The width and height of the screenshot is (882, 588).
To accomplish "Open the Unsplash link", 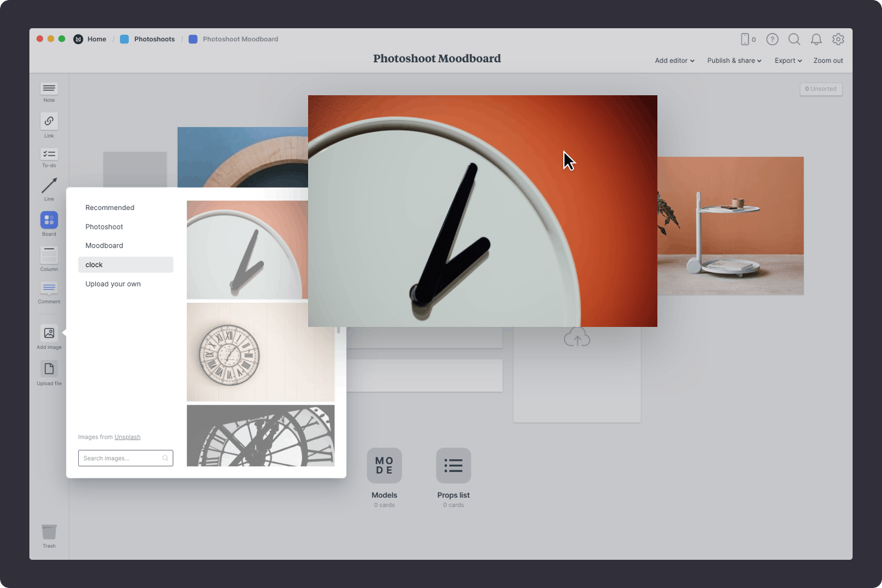I will pyautogui.click(x=128, y=437).
